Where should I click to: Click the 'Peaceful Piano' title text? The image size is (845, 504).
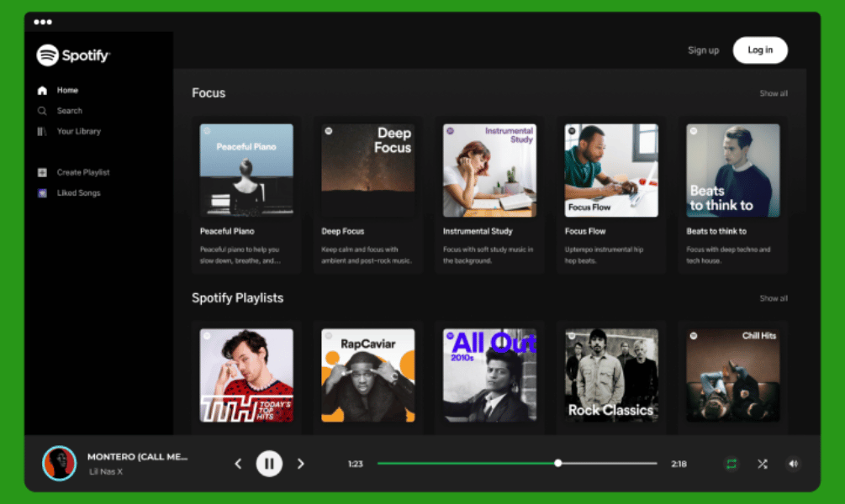[227, 232]
